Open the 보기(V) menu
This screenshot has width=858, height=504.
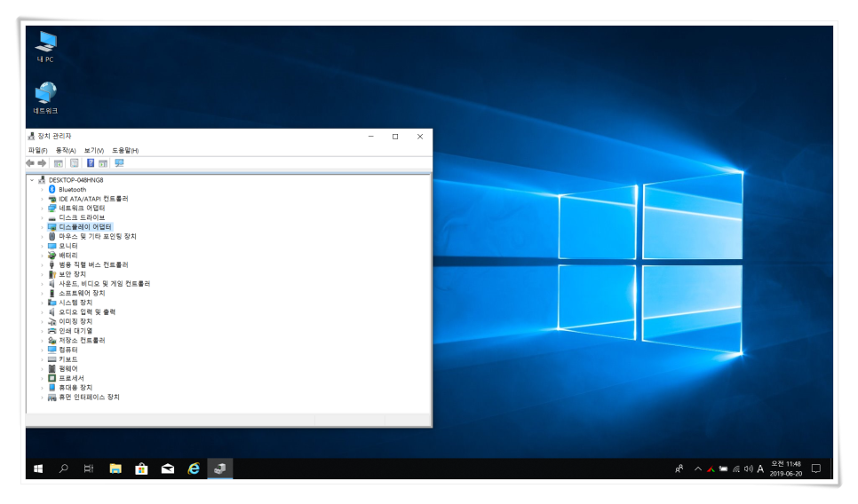pos(93,150)
